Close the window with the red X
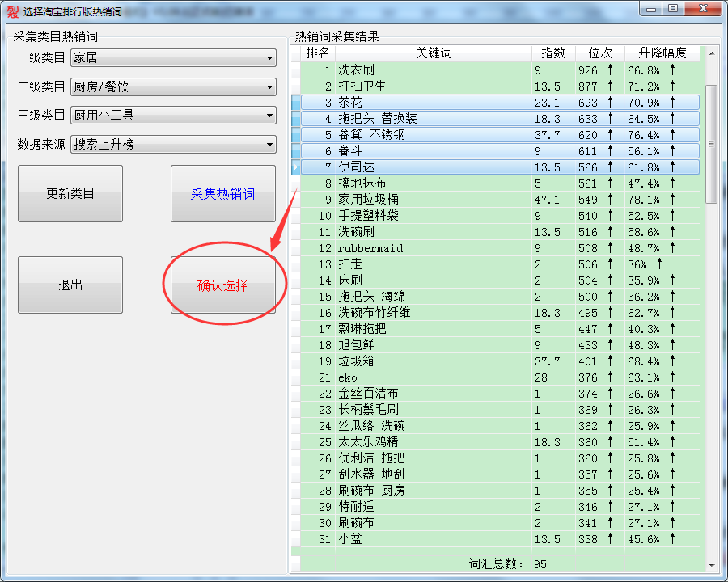Screen dimensions: 728x582 pyautogui.click(x=700, y=8)
